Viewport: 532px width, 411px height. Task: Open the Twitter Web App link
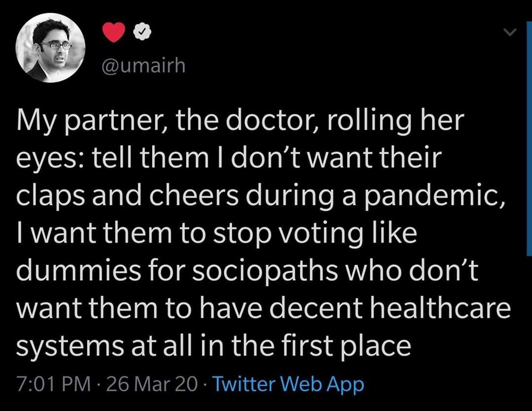[x=288, y=383]
